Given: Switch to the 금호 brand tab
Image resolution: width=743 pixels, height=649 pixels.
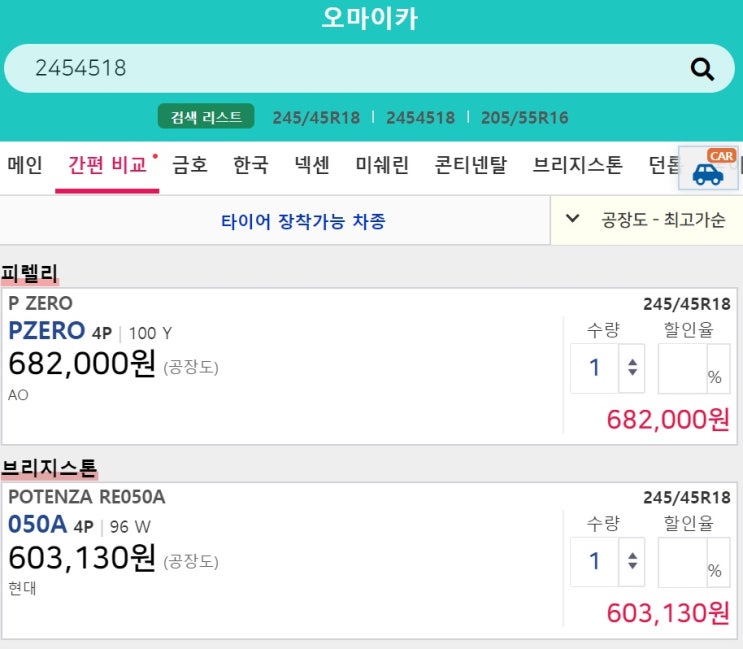Looking at the screenshot, I should coord(190,165).
